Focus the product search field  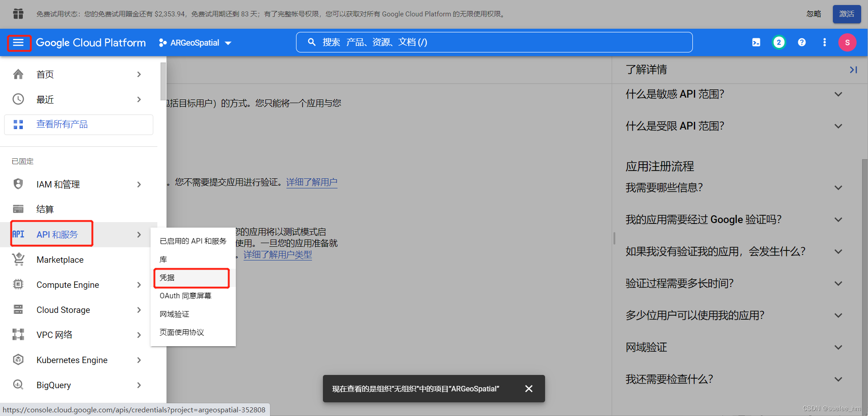(494, 42)
